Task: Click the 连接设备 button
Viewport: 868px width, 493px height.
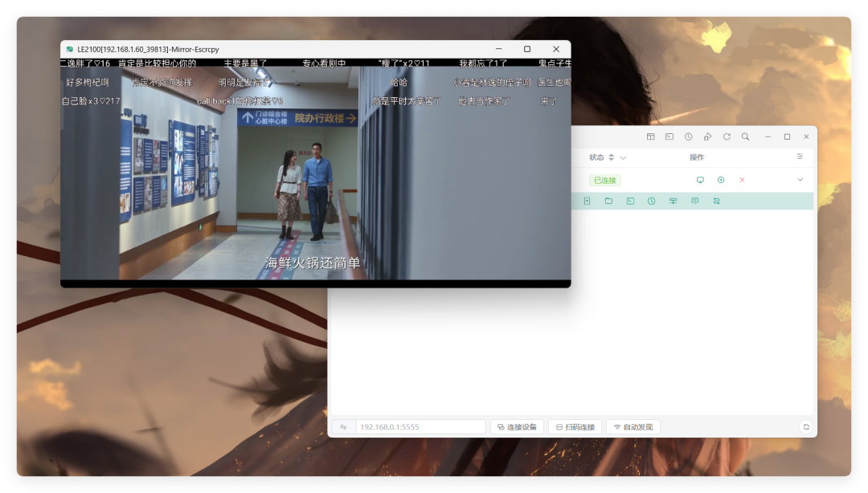Action: click(x=517, y=426)
